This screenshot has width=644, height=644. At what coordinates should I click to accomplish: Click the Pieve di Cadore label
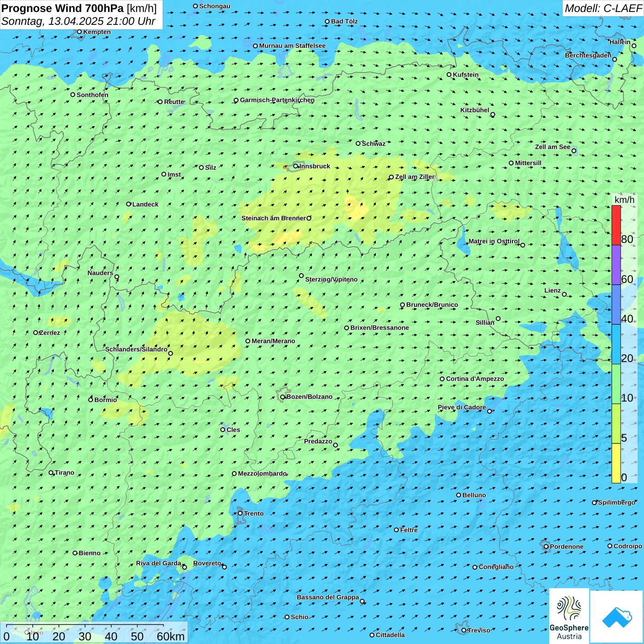pyautogui.click(x=462, y=407)
